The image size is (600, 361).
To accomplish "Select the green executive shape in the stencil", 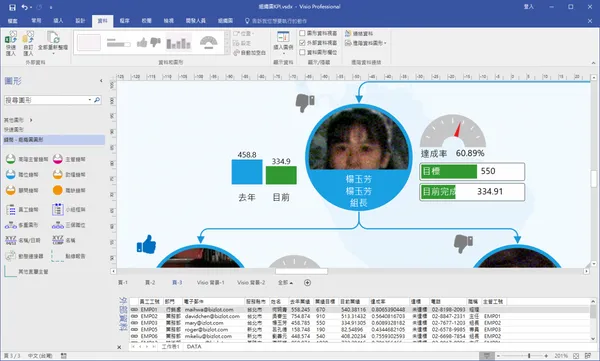I will (x=11, y=159).
